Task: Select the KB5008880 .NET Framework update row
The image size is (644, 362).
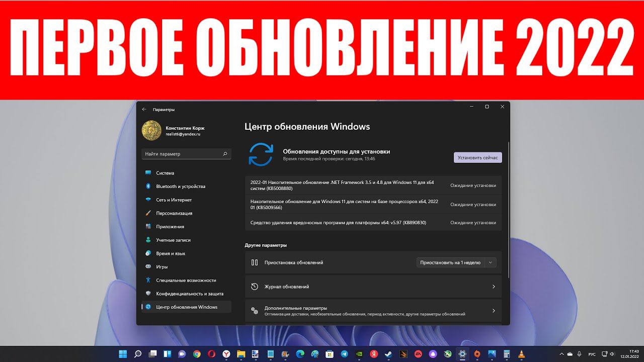Action: coord(373,186)
